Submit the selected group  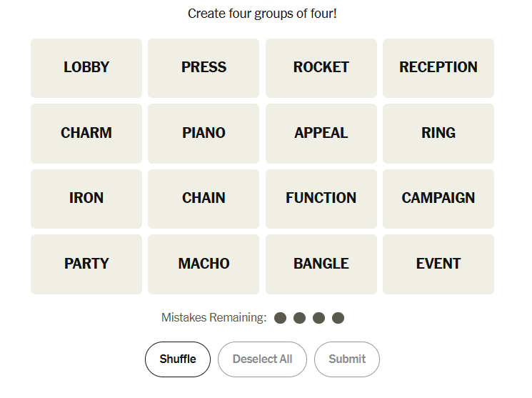coord(347,359)
